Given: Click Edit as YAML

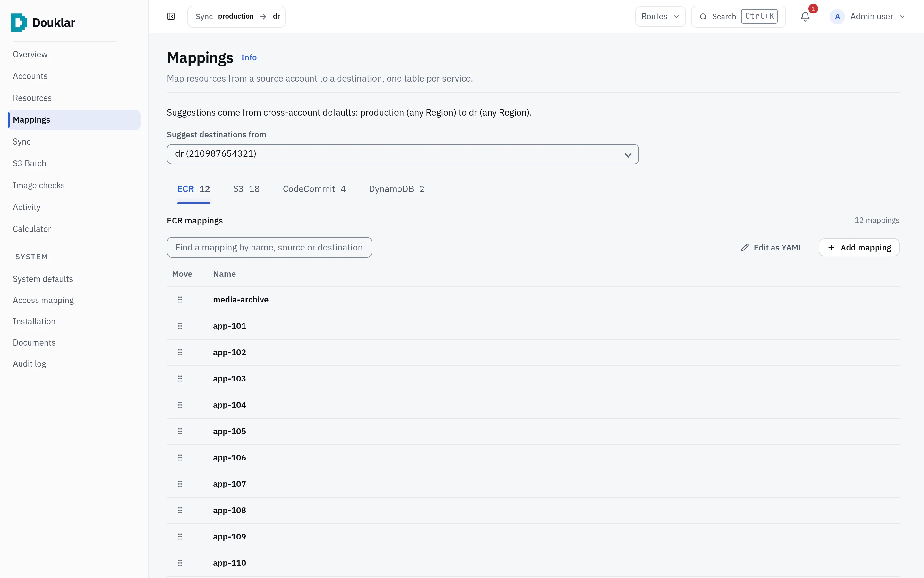Looking at the screenshot, I should [771, 248].
